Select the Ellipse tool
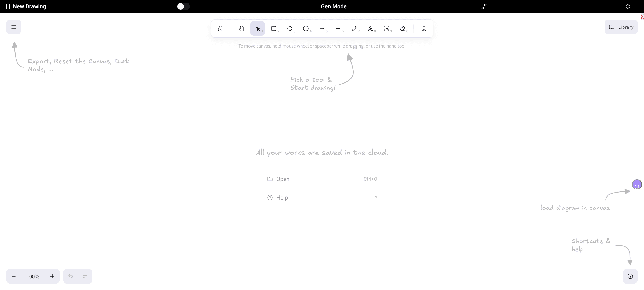 tap(306, 28)
